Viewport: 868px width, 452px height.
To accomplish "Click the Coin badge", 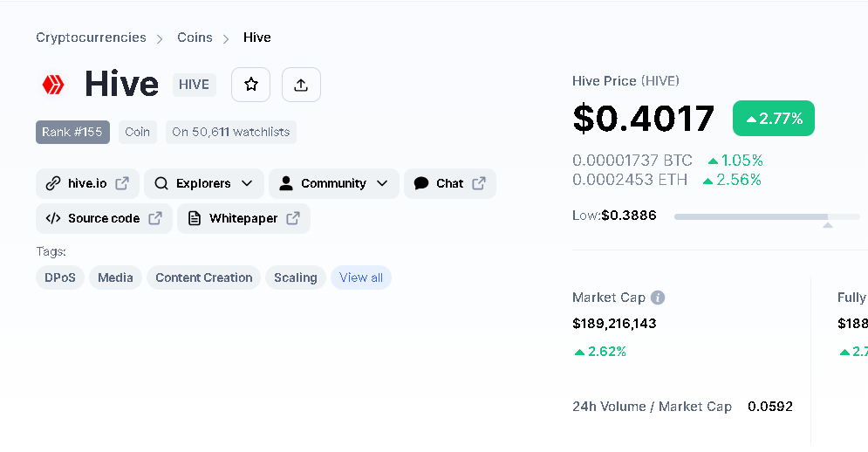I will [137, 132].
